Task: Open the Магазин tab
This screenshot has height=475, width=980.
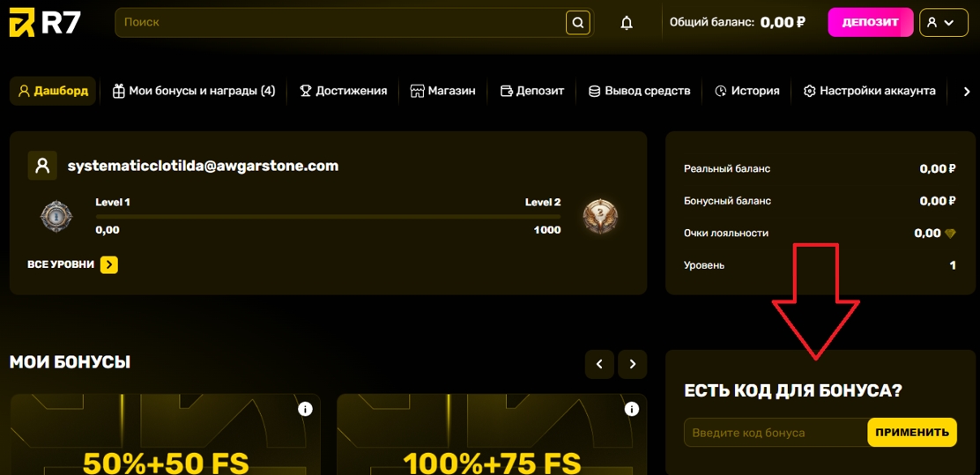Action: 442,92
